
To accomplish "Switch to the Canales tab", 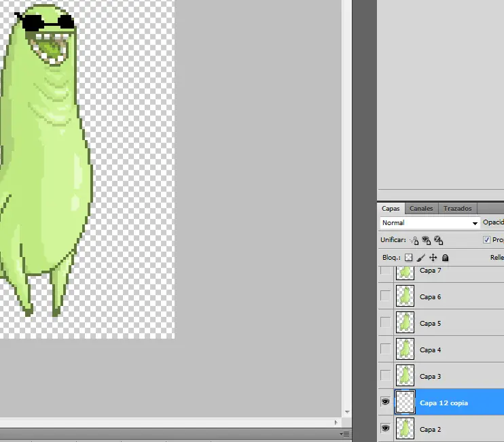I will point(421,209).
